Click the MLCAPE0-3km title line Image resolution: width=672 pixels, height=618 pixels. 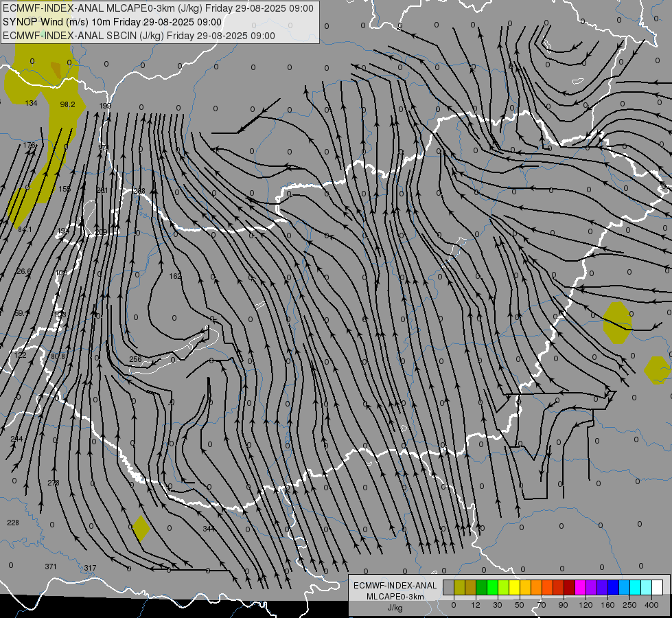pyautogui.click(x=158, y=8)
